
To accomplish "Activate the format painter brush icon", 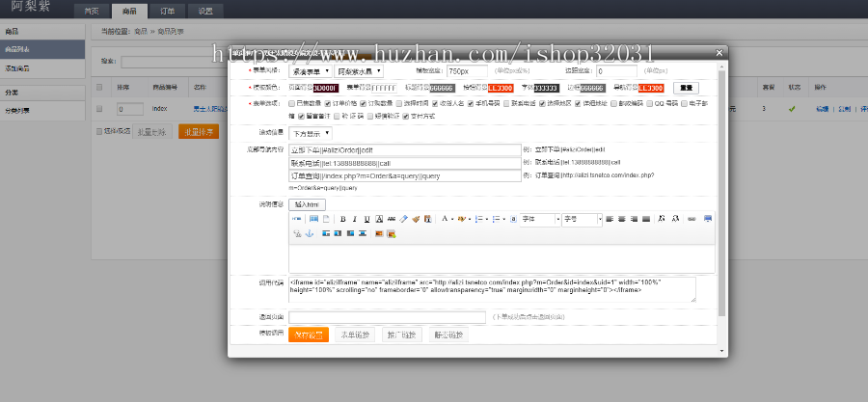I will [x=416, y=219].
